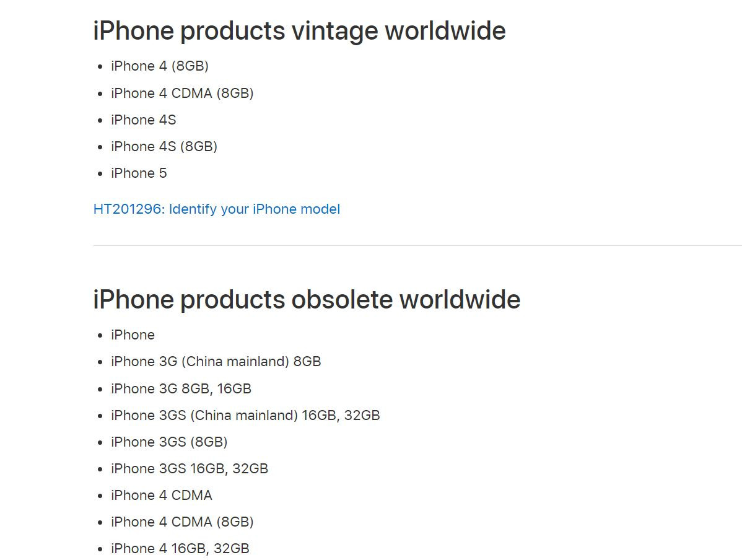Click the bullet point beside 'iPhone 5'
The image size is (742, 560).
100,174
